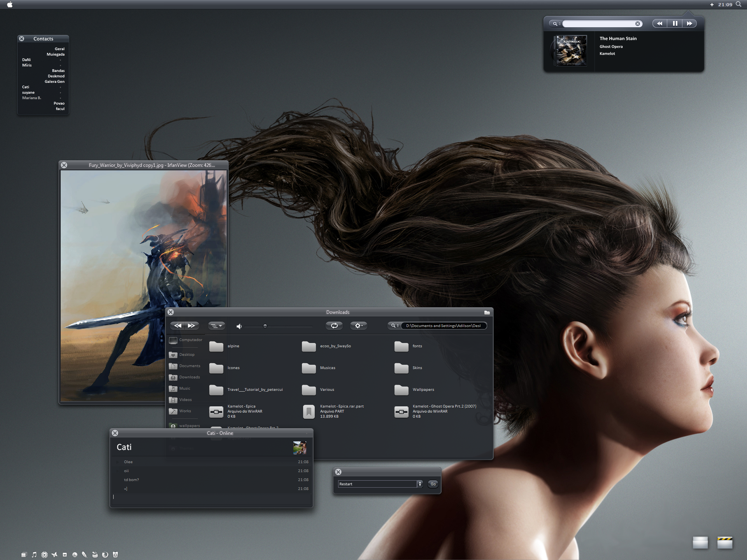Select the fonts folder

pyautogui.click(x=408, y=346)
